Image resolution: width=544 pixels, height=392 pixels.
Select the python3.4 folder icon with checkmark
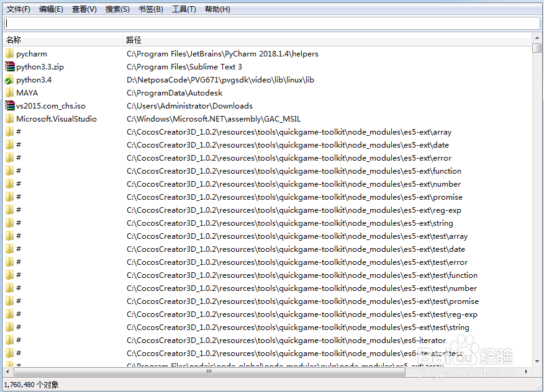pyautogui.click(x=9, y=80)
